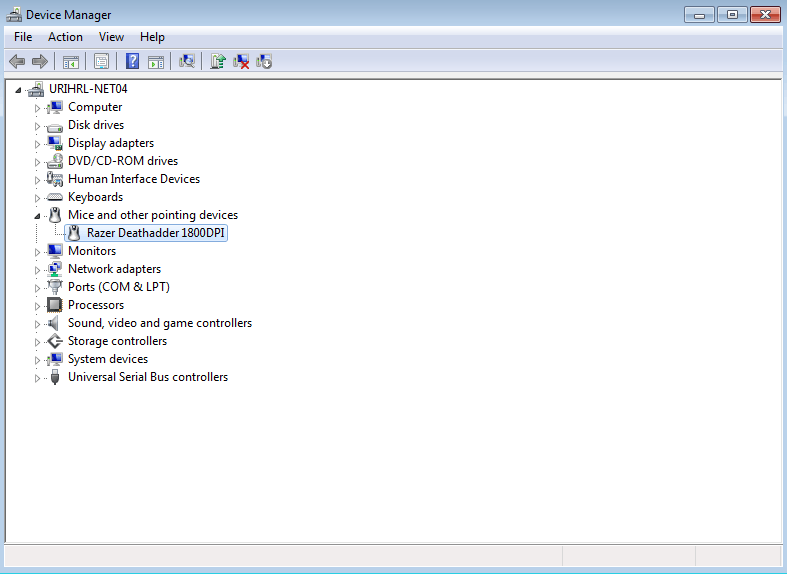The image size is (787, 574).
Task: Expand the Display adapters node
Action: point(38,143)
